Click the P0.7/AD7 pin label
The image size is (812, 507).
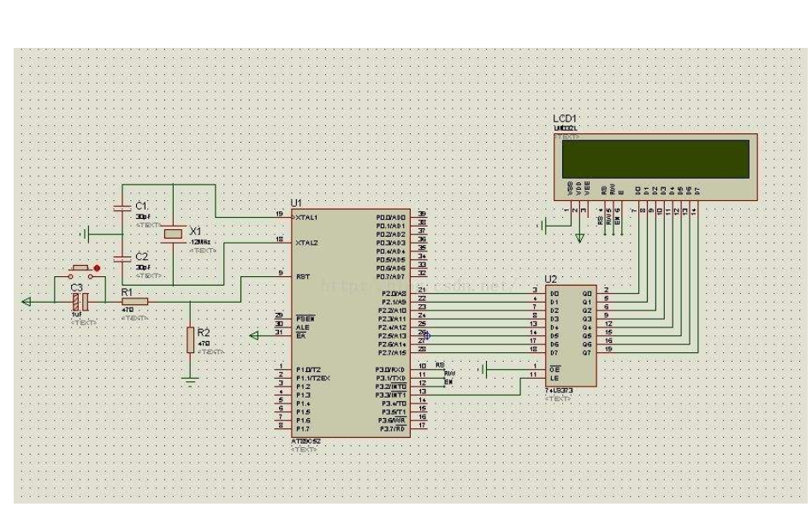tap(391, 277)
